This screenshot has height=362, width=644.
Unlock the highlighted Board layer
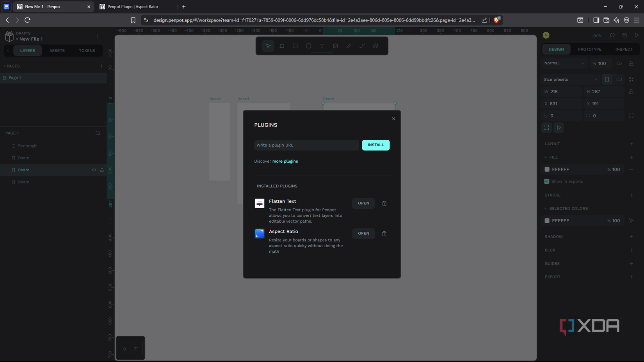(101, 170)
